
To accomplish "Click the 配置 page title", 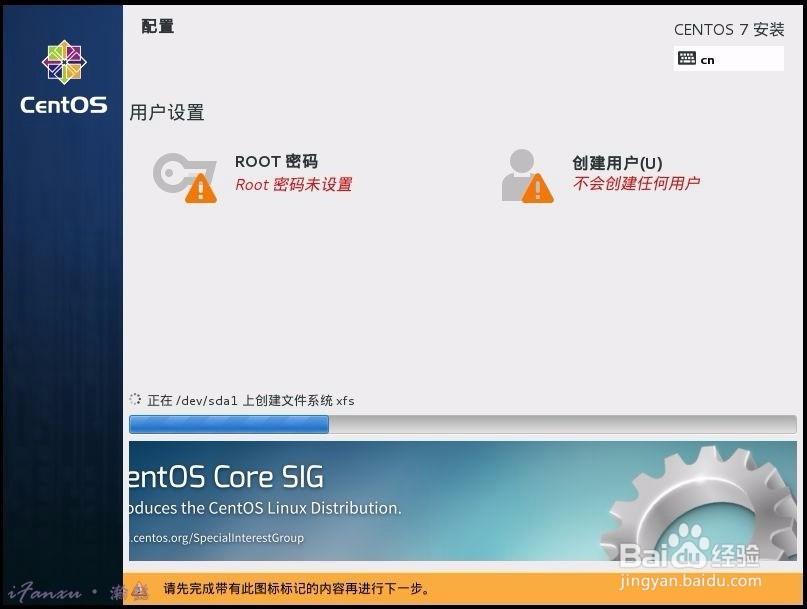I will pyautogui.click(x=157, y=26).
